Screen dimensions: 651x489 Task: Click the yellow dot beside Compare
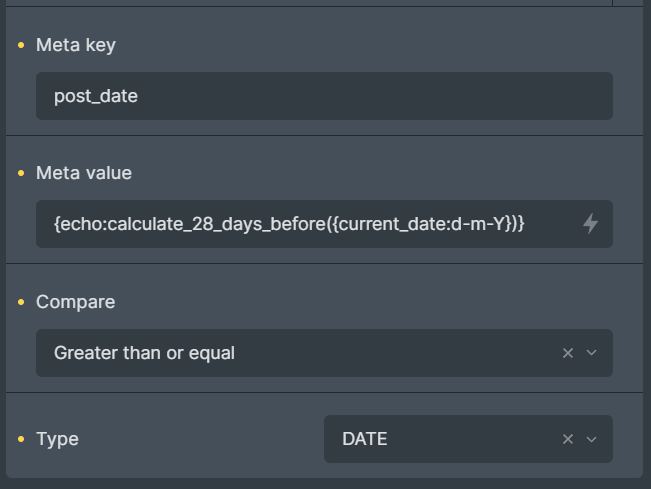point(21,302)
